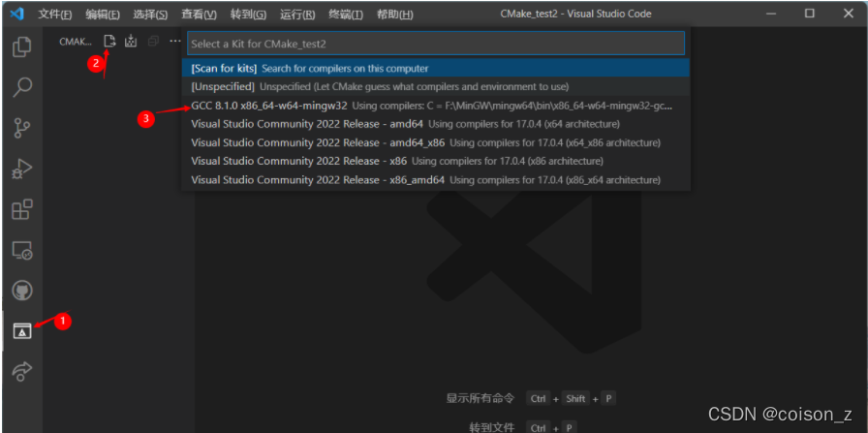
Task: Select Visual Studio Community 2022 Release - x86
Action: 436,161
